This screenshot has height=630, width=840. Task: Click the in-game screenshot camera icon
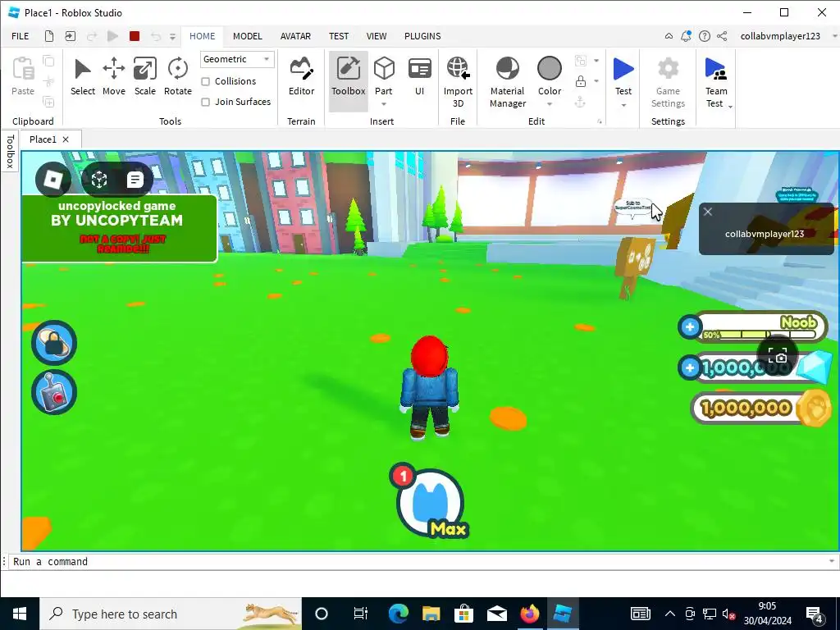pos(778,356)
